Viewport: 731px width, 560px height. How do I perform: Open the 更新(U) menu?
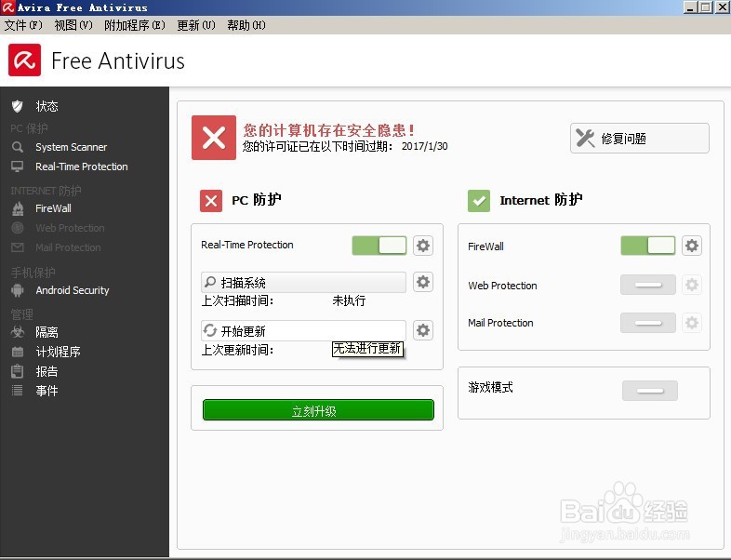tap(196, 25)
